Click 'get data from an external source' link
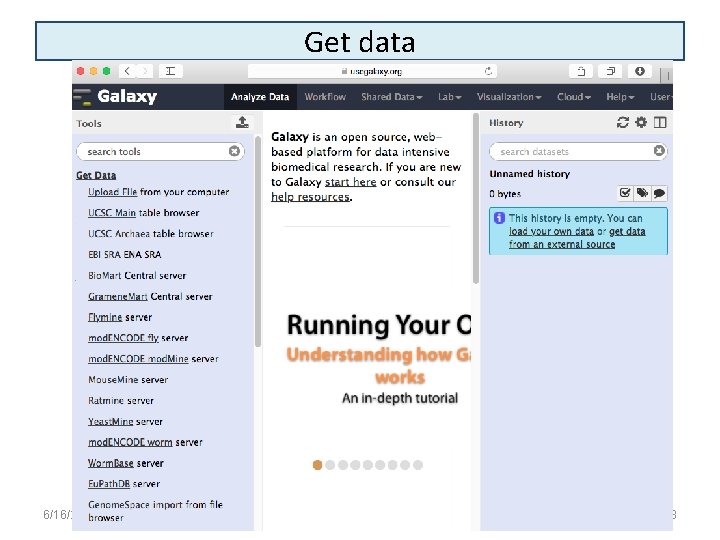Viewport: 720px width, 540px height. point(577,238)
